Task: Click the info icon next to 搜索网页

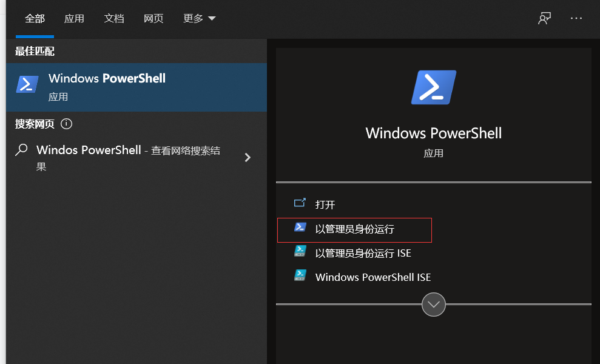Action: 66,124
